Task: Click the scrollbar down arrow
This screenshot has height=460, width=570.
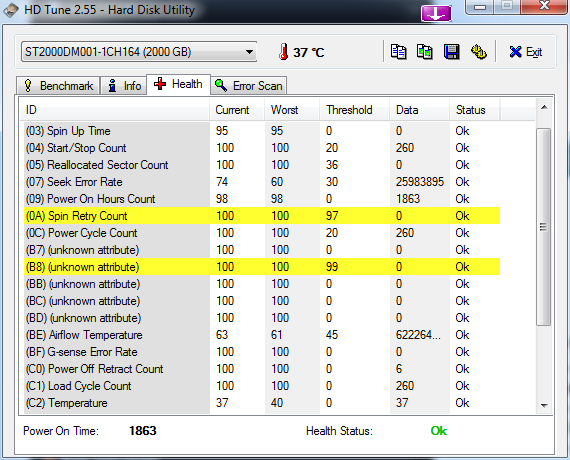Action: (x=544, y=405)
